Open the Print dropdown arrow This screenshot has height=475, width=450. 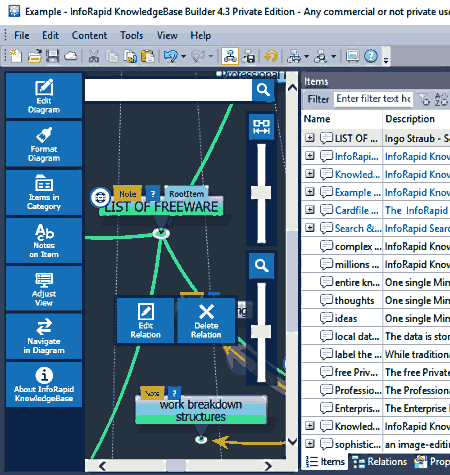[306, 56]
